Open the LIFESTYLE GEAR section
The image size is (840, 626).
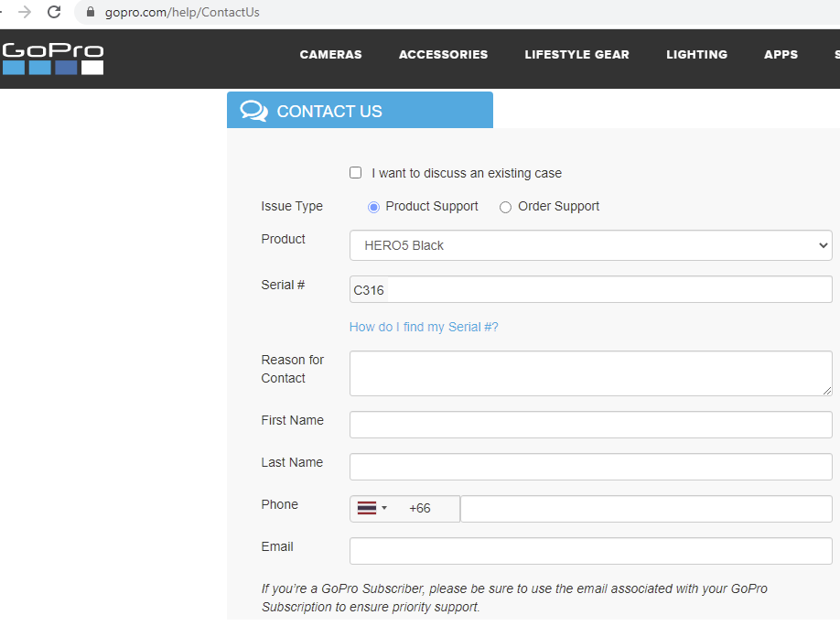tap(576, 54)
